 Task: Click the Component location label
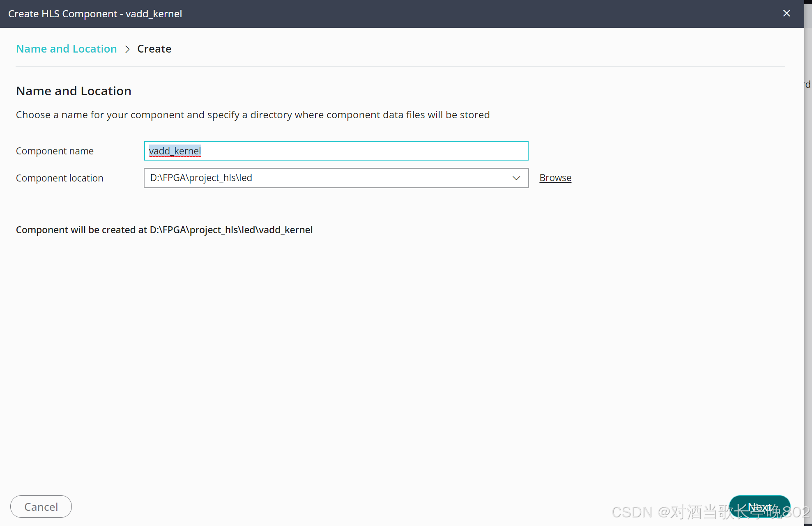[60, 178]
